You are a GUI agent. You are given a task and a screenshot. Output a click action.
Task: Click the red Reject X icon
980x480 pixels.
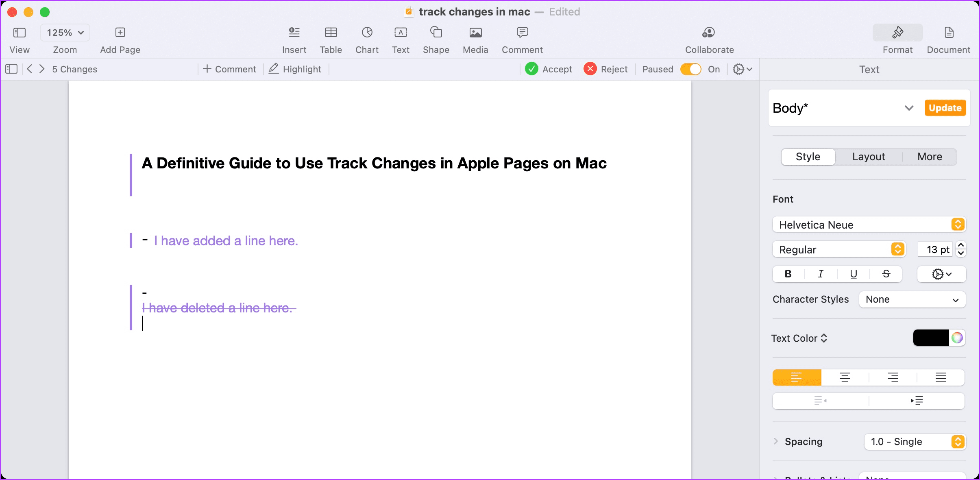590,69
